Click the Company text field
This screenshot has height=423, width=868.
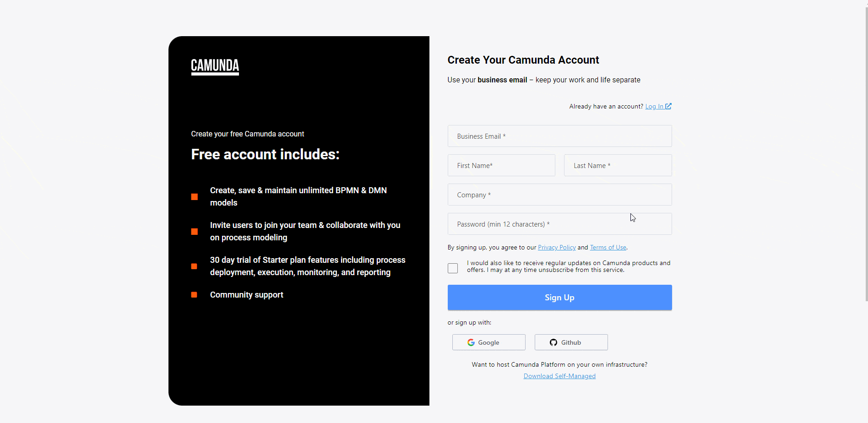pyautogui.click(x=559, y=195)
